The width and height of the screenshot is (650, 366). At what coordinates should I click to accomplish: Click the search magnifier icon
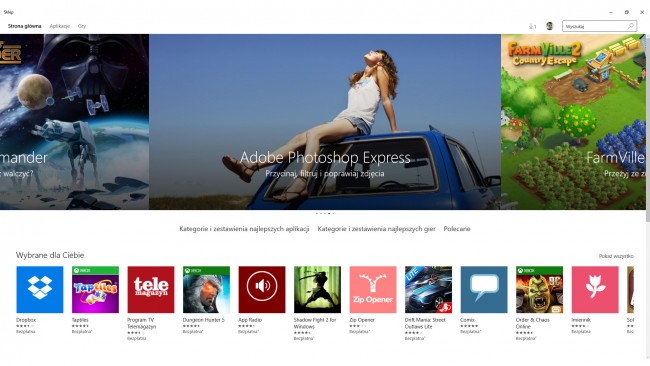[x=631, y=26]
